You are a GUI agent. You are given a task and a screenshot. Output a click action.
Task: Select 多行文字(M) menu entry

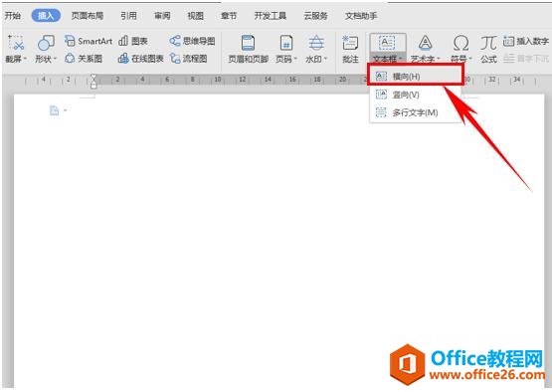tap(415, 112)
